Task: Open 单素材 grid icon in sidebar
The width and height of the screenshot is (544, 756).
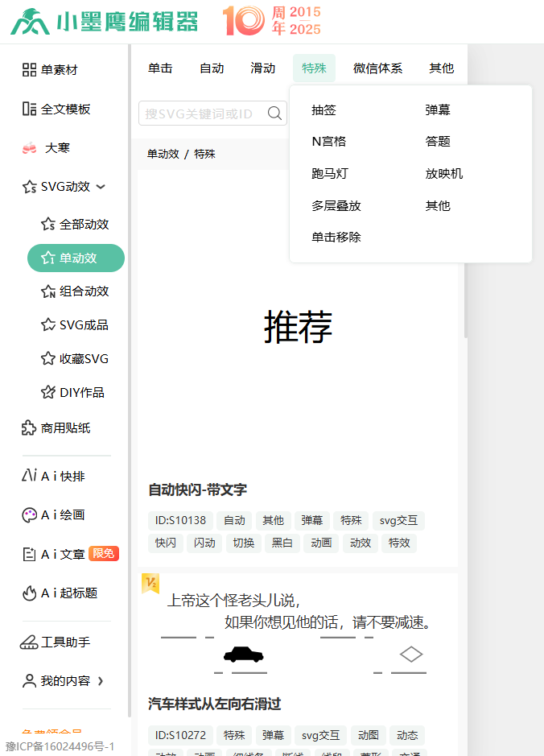Action: (x=29, y=70)
